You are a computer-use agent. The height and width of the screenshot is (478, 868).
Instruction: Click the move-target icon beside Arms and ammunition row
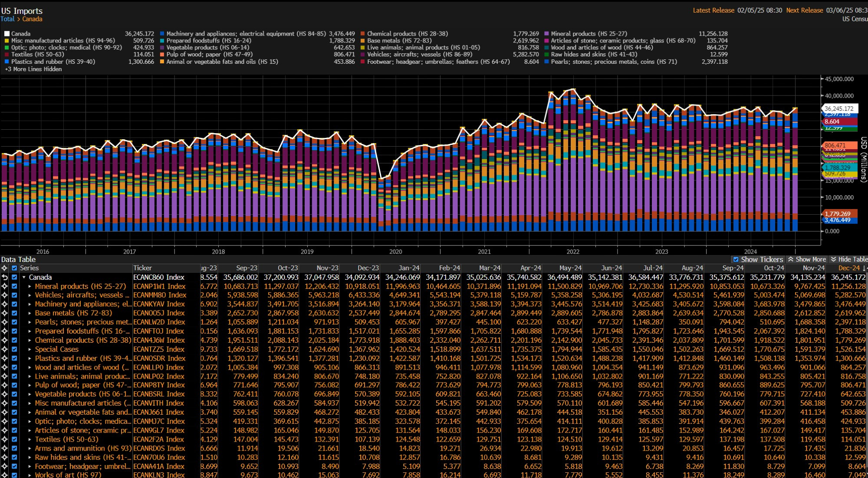(5, 449)
